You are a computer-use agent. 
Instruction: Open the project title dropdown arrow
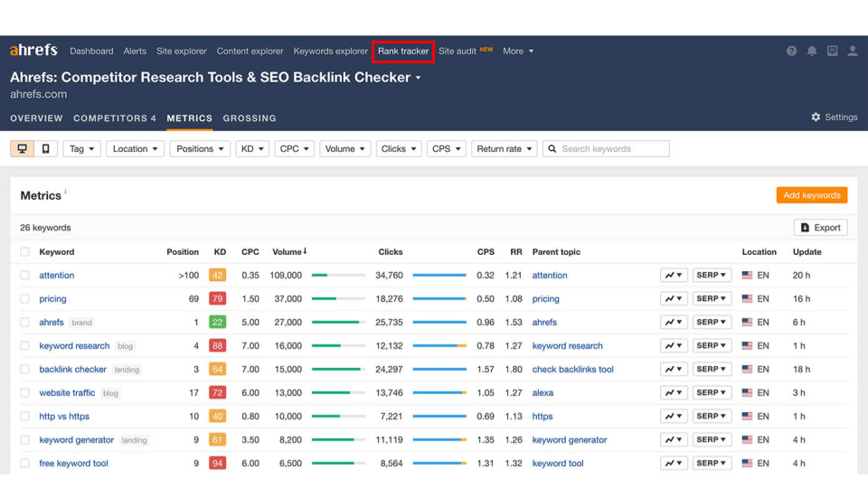pos(418,78)
